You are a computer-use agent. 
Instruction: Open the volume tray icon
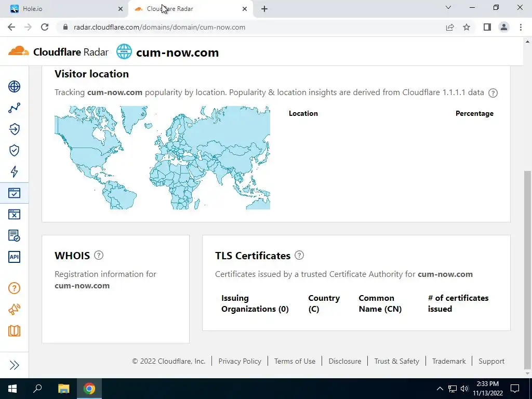[464, 389]
